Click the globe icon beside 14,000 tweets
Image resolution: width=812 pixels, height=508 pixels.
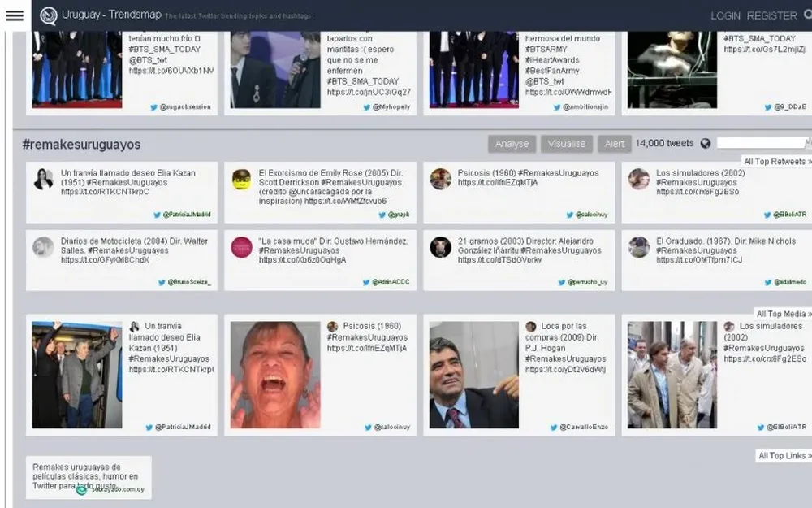click(706, 144)
